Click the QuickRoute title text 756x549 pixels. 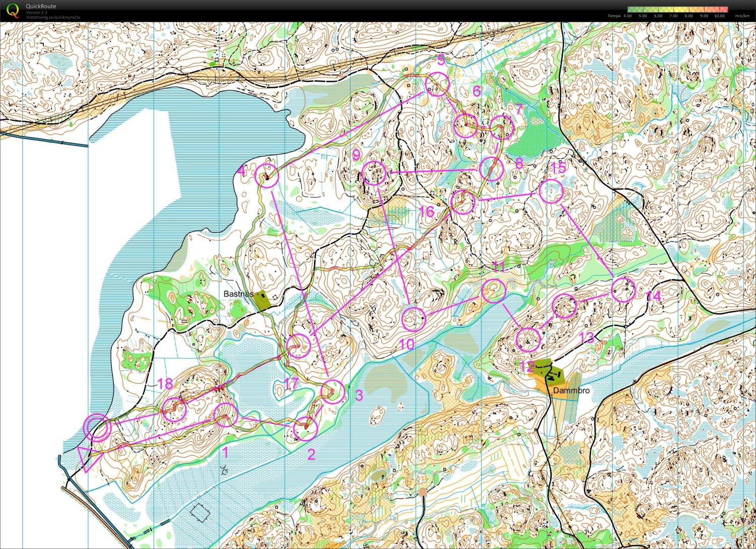click(41, 7)
